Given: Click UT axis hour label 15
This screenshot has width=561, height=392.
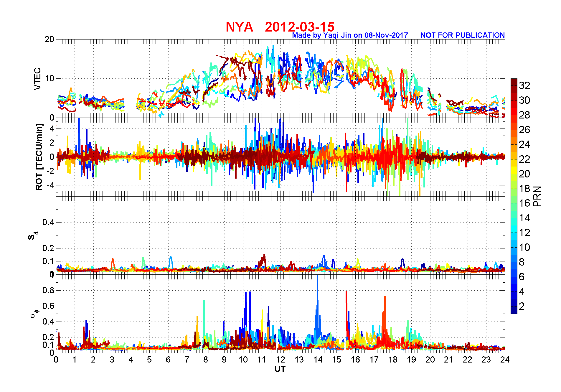Looking at the screenshot, I should [x=337, y=360].
